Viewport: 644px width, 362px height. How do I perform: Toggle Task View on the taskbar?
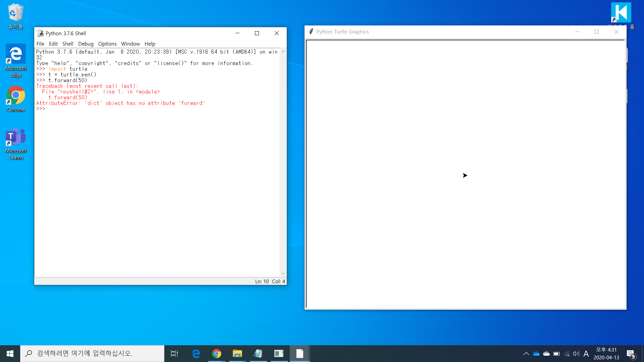click(174, 353)
